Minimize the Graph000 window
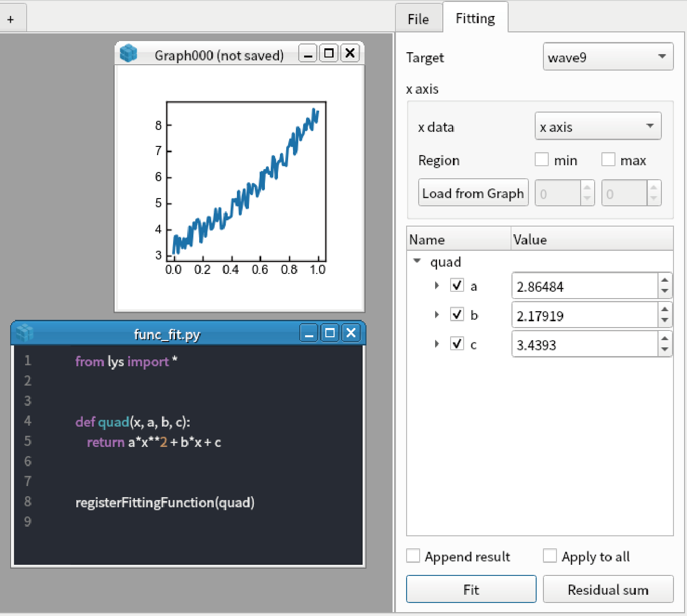The image size is (687, 616). (307, 53)
